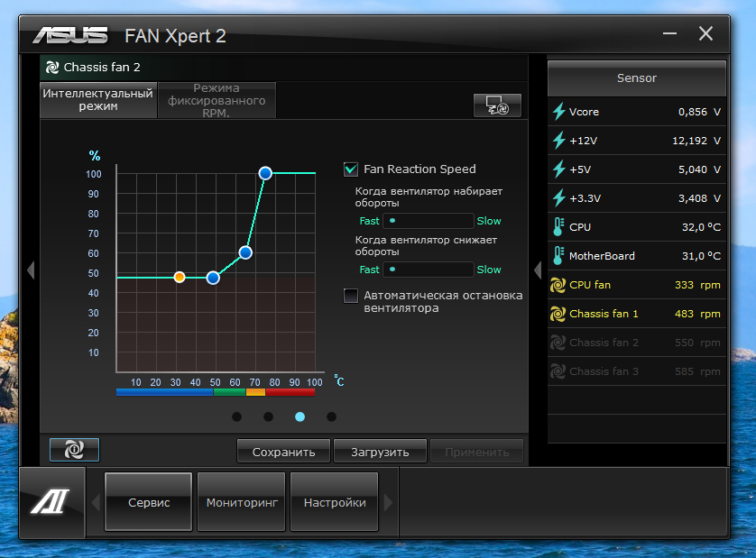Click the +3.3V value 3,408 V

699,198
